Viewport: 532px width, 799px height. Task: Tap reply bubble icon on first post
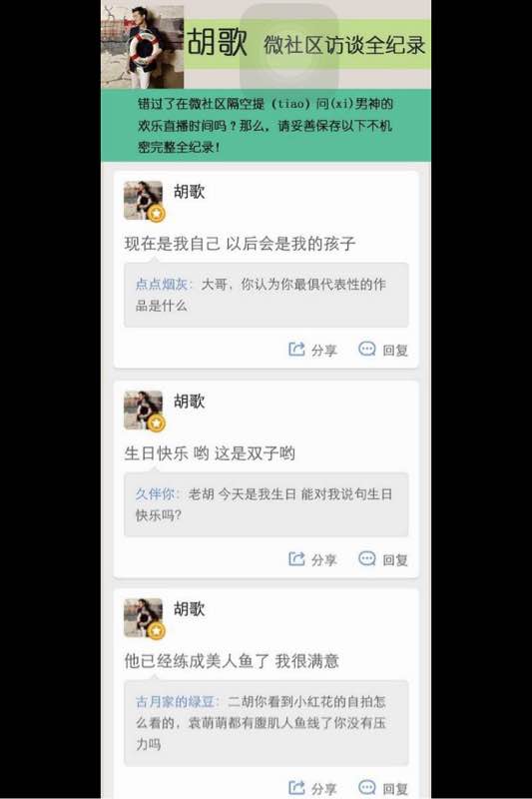point(367,349)
